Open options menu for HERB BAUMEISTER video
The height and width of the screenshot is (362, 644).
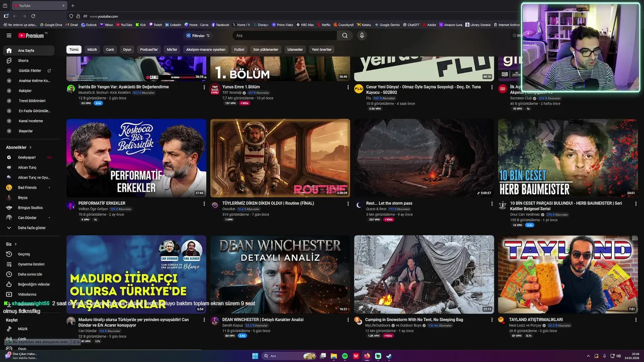pyautogui.click(x=635, y=204)
